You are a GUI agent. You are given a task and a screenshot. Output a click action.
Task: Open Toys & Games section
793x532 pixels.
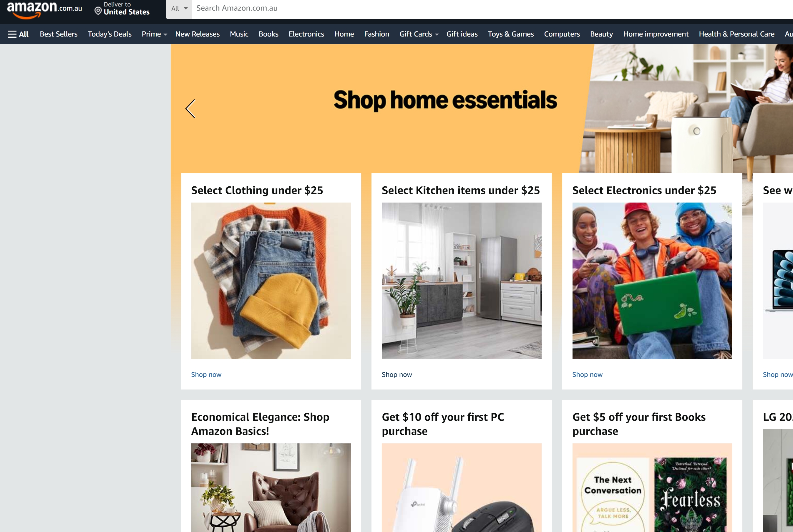(x=510, y=34)
